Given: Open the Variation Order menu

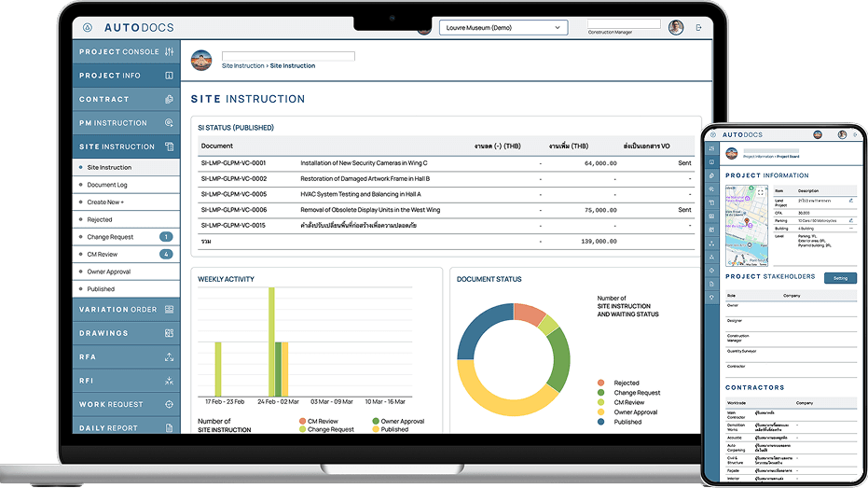Looking at the screenshot, I should coord(126,309).
